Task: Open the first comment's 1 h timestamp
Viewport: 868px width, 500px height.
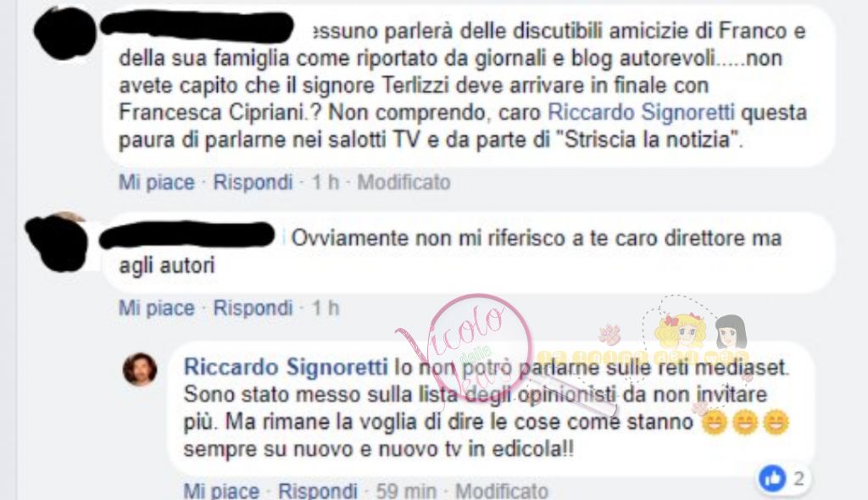Action: pos(325,182)
